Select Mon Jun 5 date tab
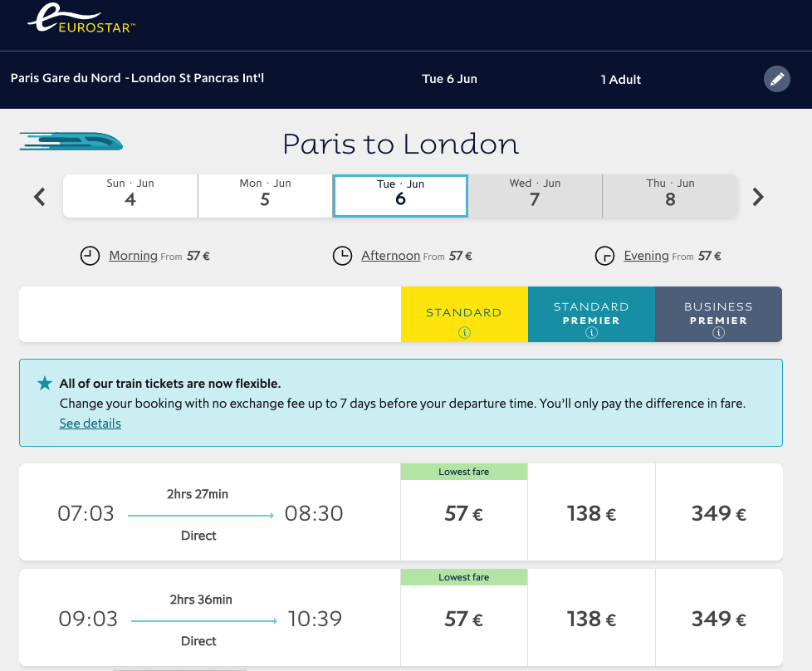This screenshot has height=671, width=812. [x=265, y=196]
